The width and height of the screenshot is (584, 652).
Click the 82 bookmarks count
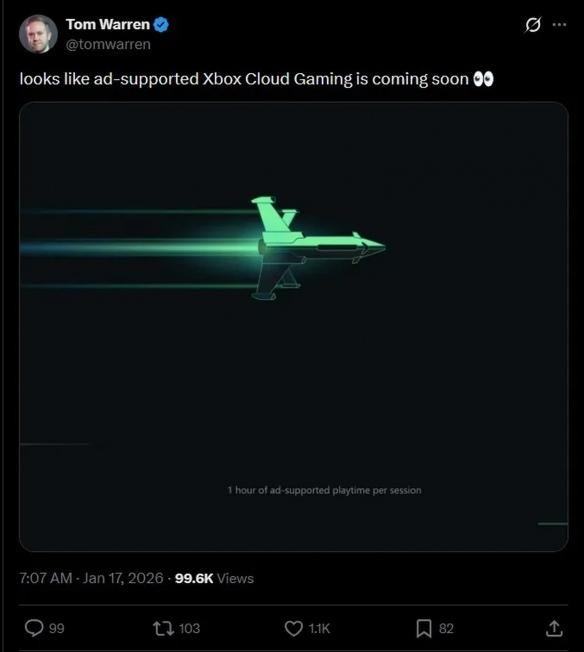446,628
